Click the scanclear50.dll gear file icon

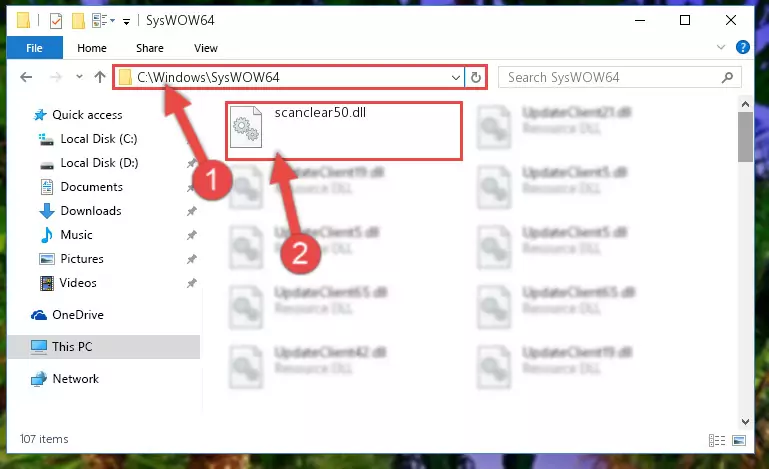pos(246,127)
